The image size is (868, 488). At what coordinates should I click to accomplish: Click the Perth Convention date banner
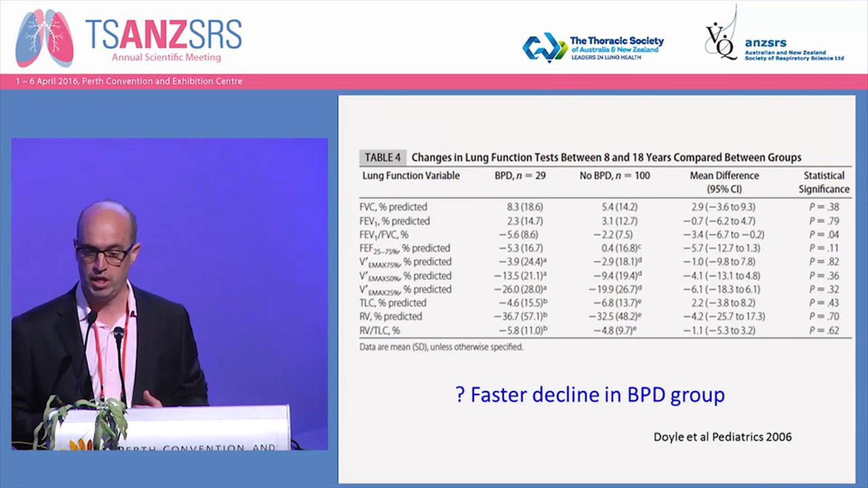pyautogui.click(x=129, y=81)
